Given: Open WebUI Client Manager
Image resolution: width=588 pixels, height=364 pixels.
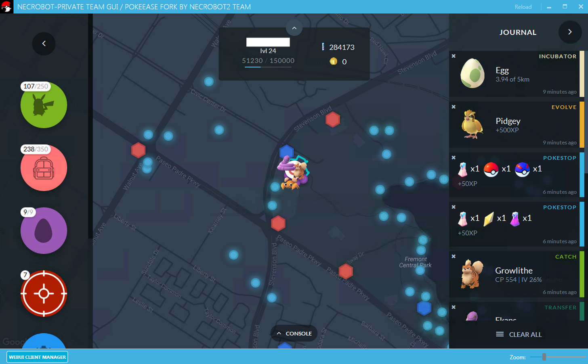Looking at the screenshot, I should tap(37, 357).
